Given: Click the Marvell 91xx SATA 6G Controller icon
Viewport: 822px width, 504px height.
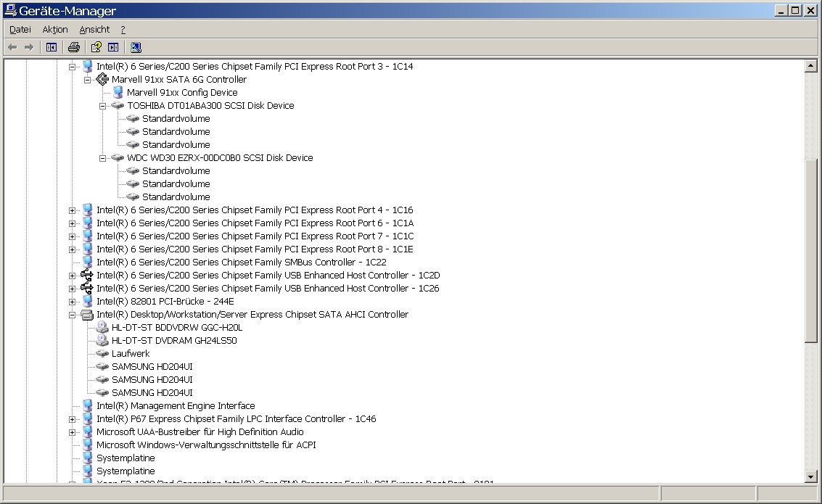Looking at the screenshot, I should 102,80.
